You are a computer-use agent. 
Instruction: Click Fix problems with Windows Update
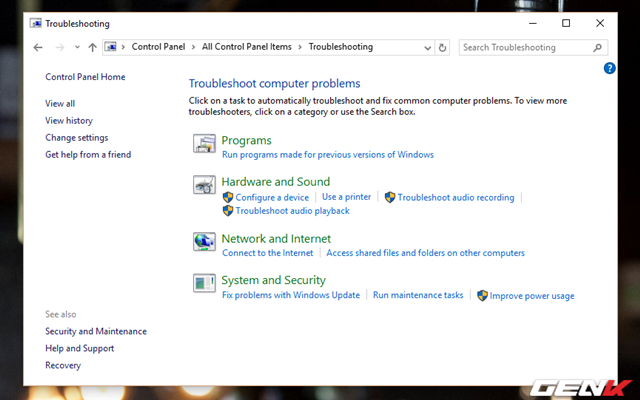[291, 295]
